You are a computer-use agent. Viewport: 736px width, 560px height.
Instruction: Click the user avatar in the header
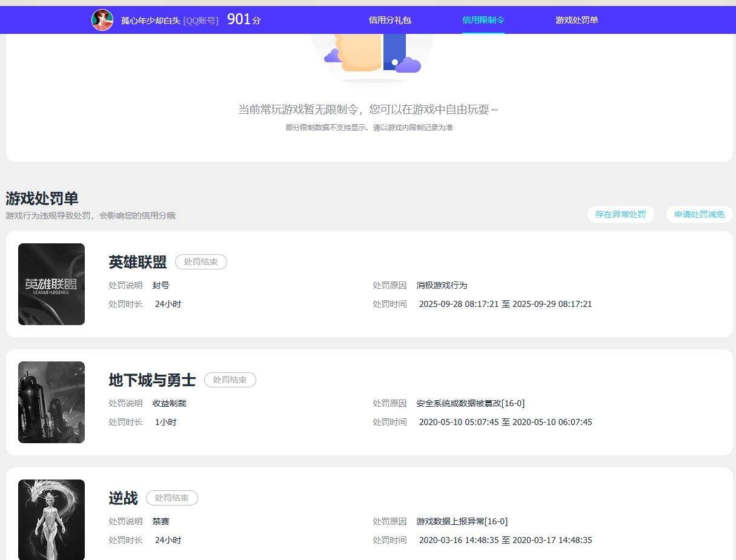point(102,20)
